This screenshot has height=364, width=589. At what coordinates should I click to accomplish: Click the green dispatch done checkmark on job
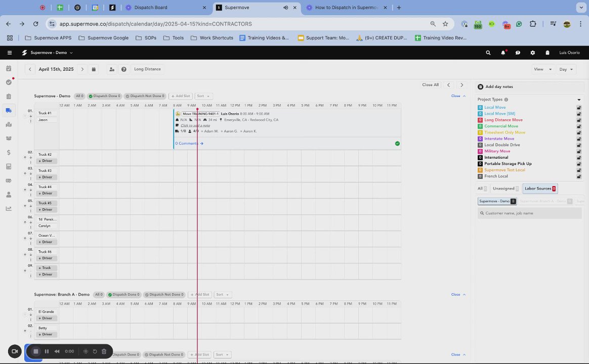(397, 144)
